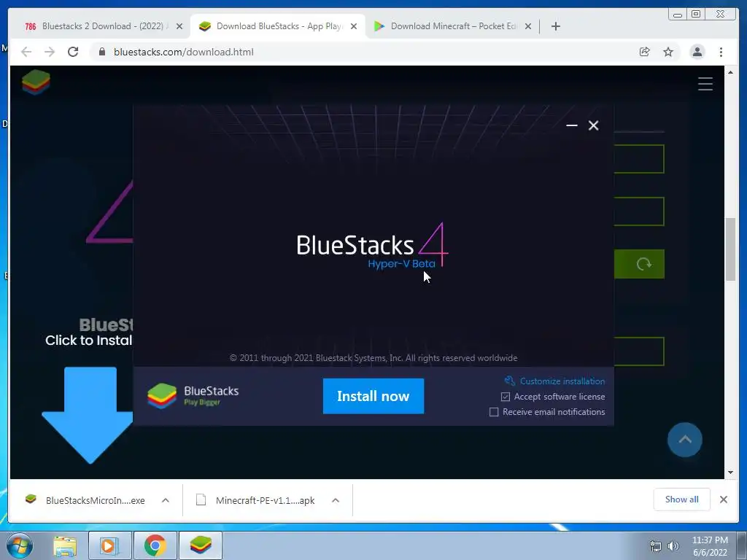Click the Install now button
The image size is (747, 560).
point(373,396)
